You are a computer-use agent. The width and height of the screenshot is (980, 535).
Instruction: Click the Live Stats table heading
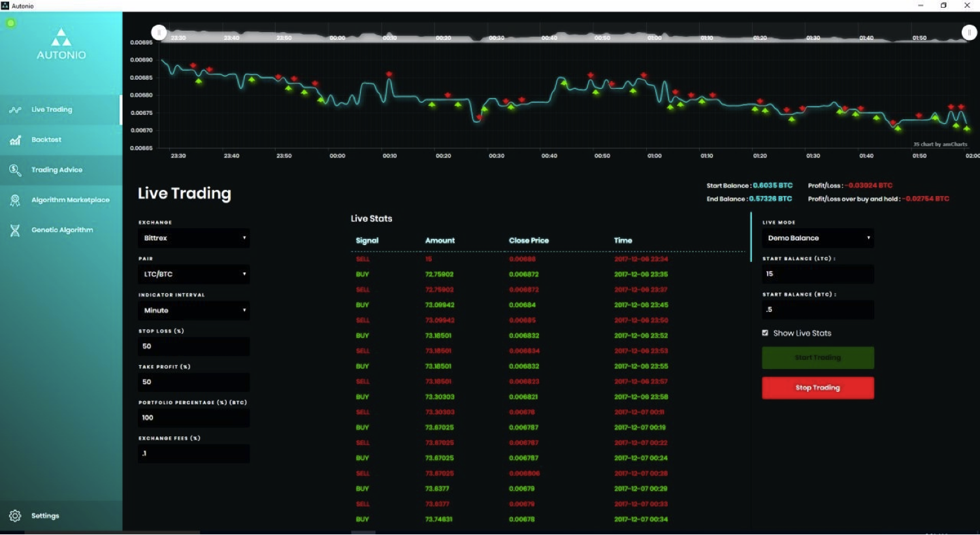[x=371, y=219]
